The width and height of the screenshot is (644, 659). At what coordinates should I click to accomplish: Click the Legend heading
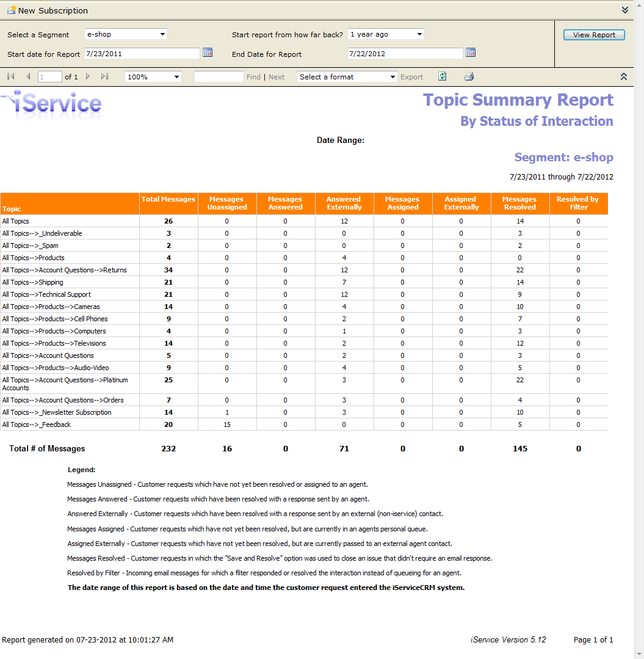[82, 470]
